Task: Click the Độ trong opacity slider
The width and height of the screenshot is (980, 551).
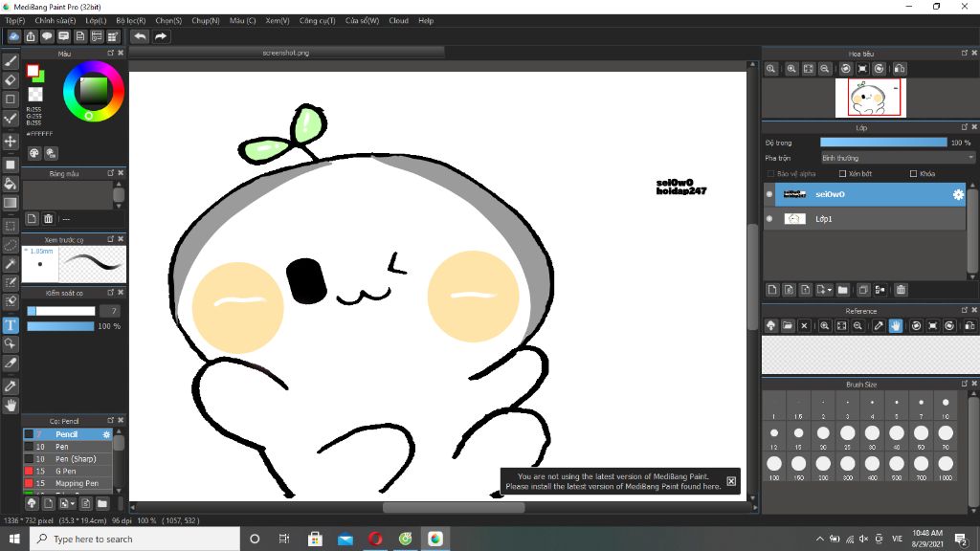Action: pyautogui.click(x=882, y=143)
